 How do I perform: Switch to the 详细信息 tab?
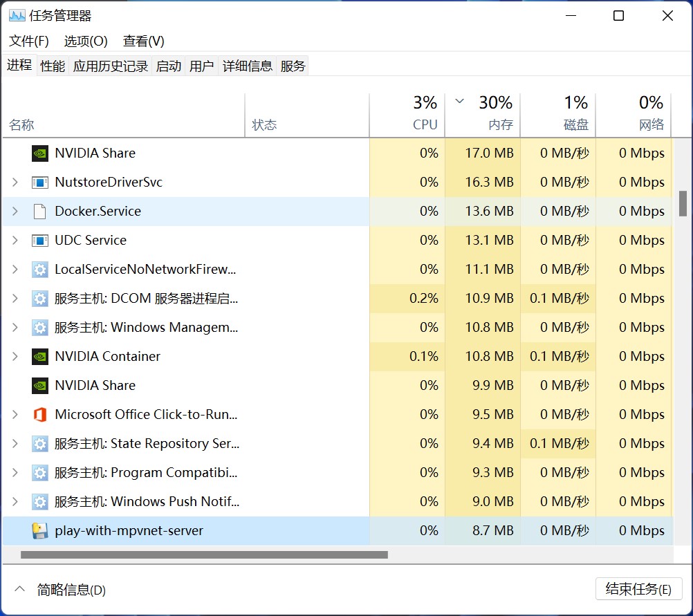pos(248,66)
